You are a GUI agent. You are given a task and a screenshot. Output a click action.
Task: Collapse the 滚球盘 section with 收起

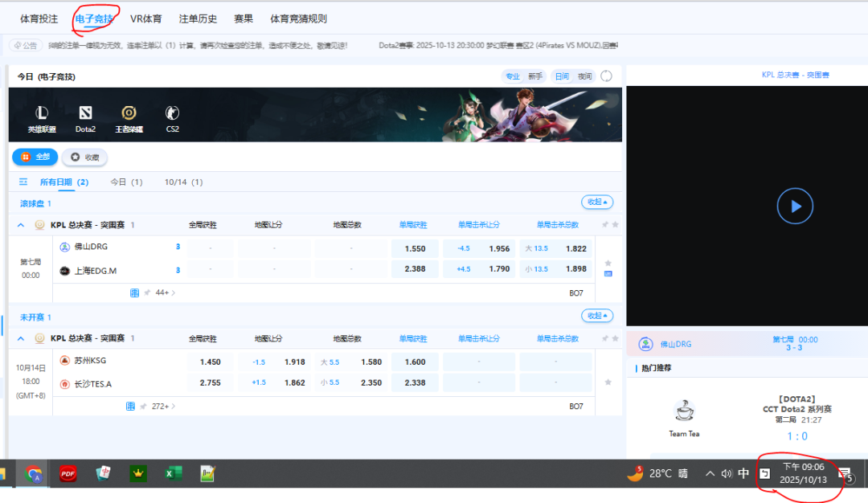596,202
